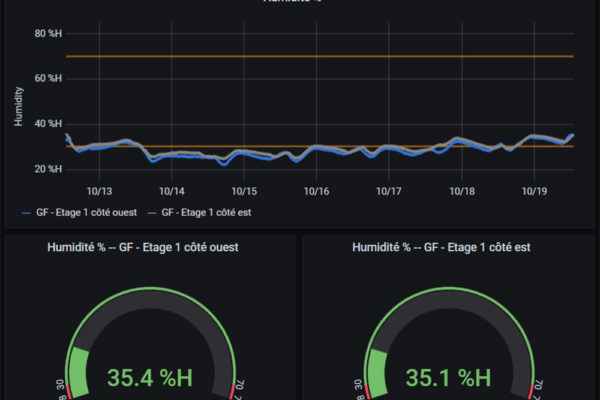Click the upper orange threshold line at 70 %H

click(x=320, y=56)
